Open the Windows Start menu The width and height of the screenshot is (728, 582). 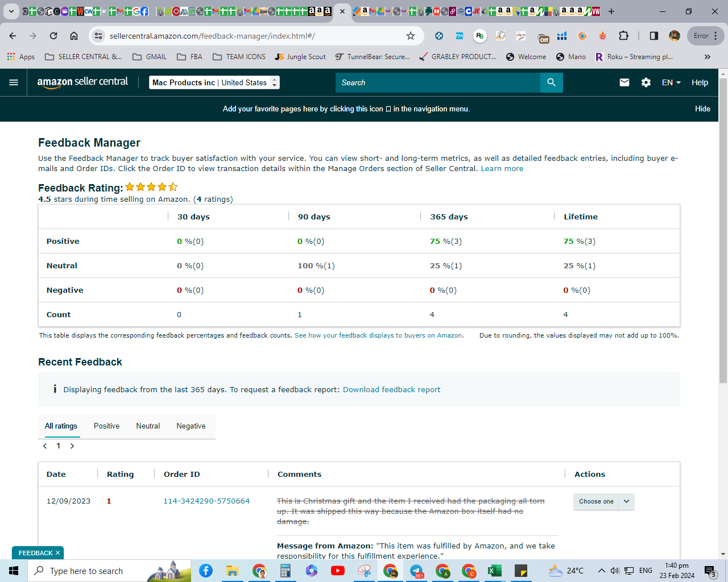(14, 571)
